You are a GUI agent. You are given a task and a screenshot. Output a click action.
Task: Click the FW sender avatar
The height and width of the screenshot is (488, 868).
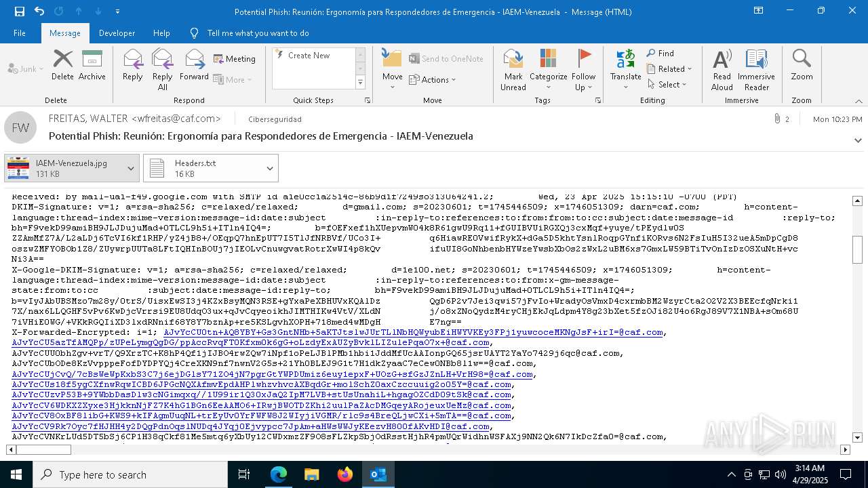click(x=20, y=127)
